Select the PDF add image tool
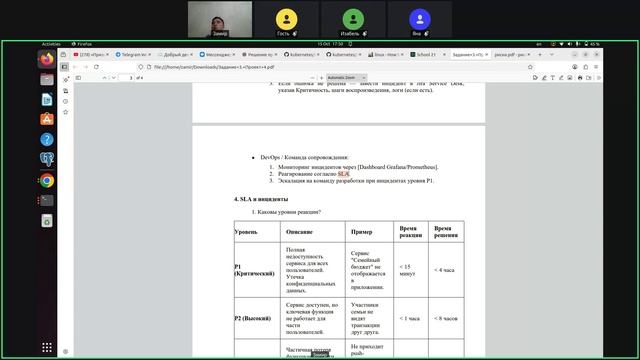640x360 pixels. click(x=569, y=78)
